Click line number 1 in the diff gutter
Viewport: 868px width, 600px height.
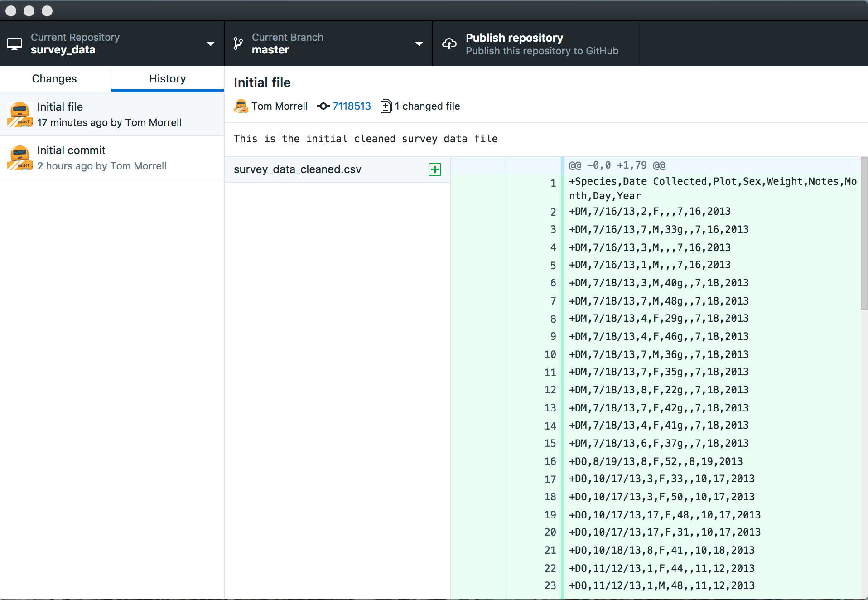[553, 183]
